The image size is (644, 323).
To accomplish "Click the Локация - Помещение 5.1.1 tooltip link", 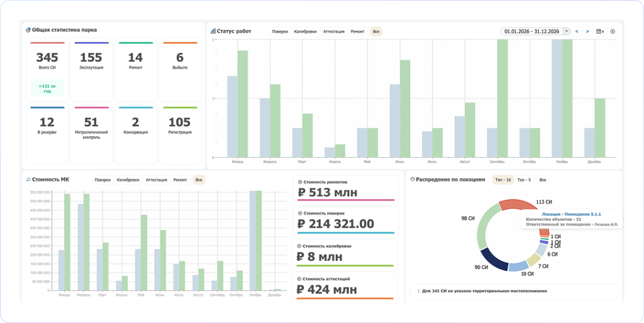I will click(x=571, y=214).
